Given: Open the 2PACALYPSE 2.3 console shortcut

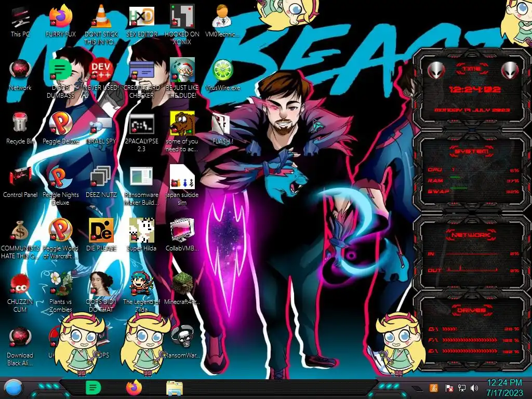Looking at the screenshot, I should 141,132.
